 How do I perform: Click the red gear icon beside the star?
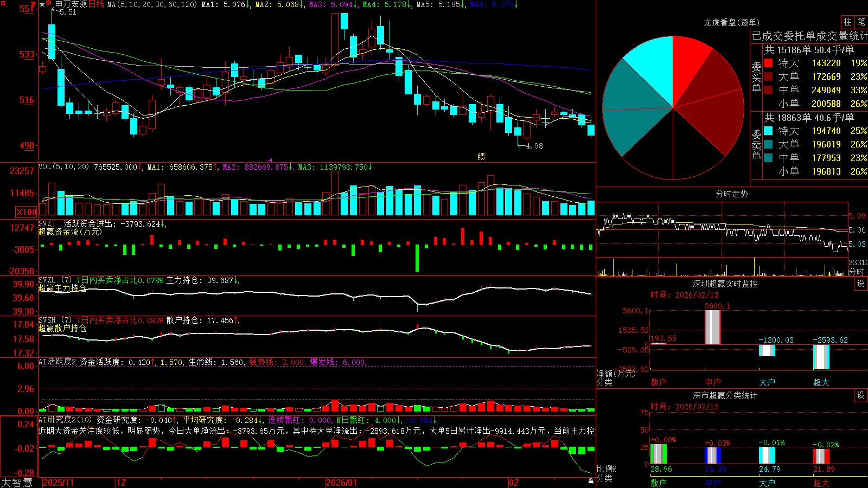[x=49, y=3]
